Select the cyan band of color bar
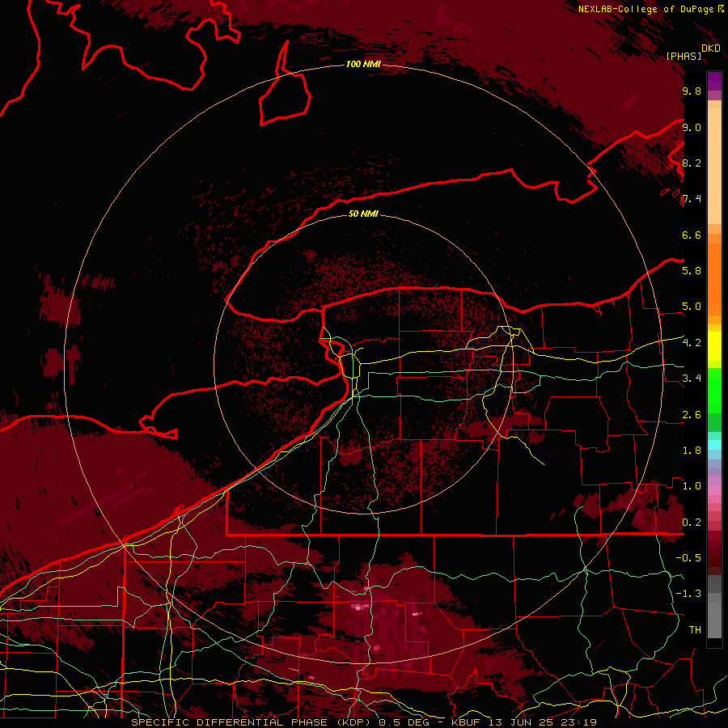Image resolution: width=728 pixels, height=728 pixels. click(x=714, y=444)
